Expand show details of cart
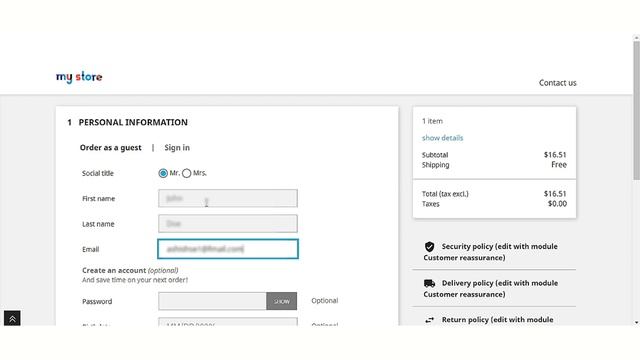 pos(442,138)
